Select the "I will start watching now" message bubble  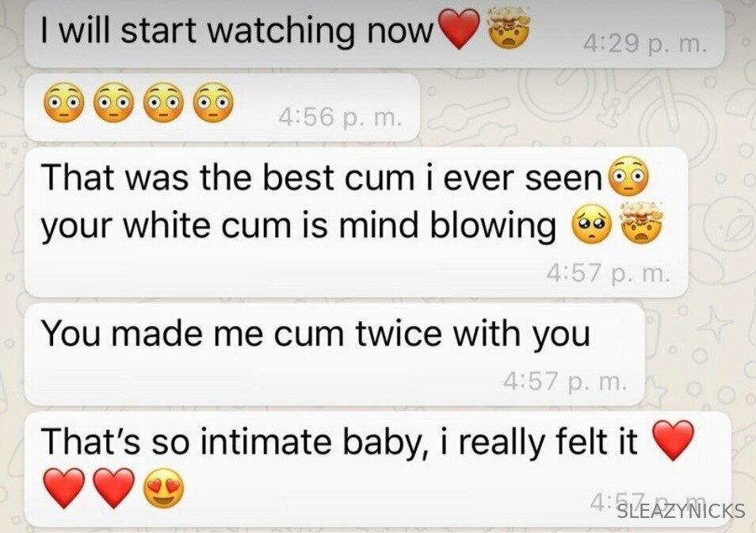point(375,34)
